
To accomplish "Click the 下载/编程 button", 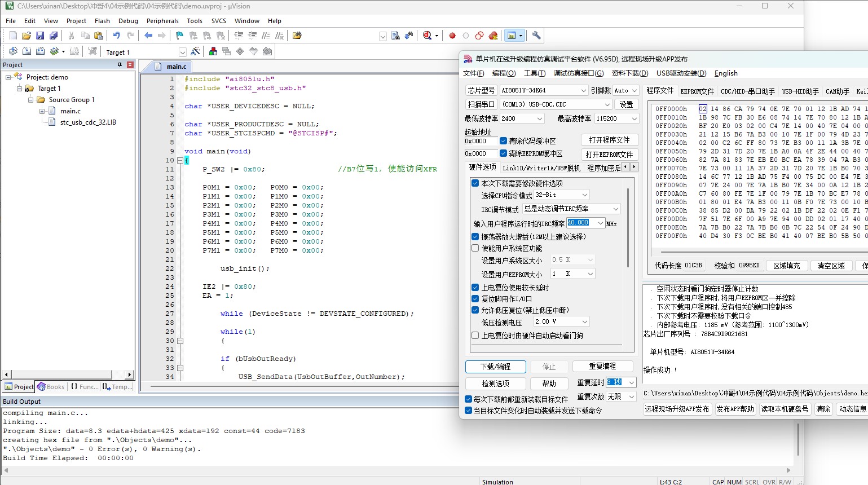I will (496, 367).
